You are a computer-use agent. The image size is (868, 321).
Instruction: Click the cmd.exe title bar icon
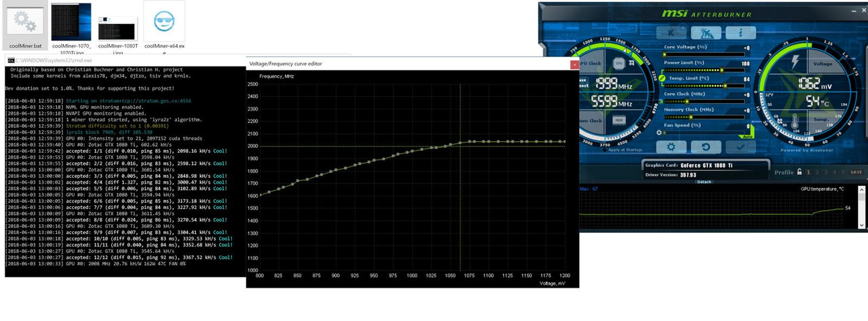(x=11, y=60)
